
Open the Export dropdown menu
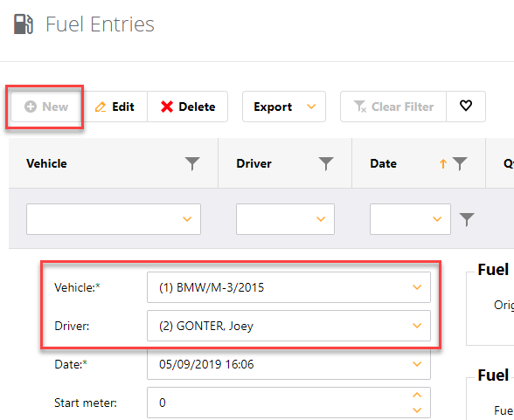coord(284,107)
